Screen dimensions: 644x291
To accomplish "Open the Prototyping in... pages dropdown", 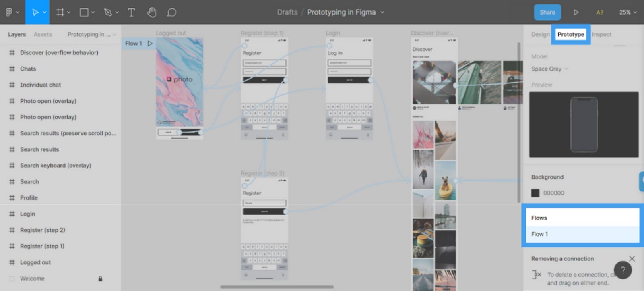I will click(92, 34).
